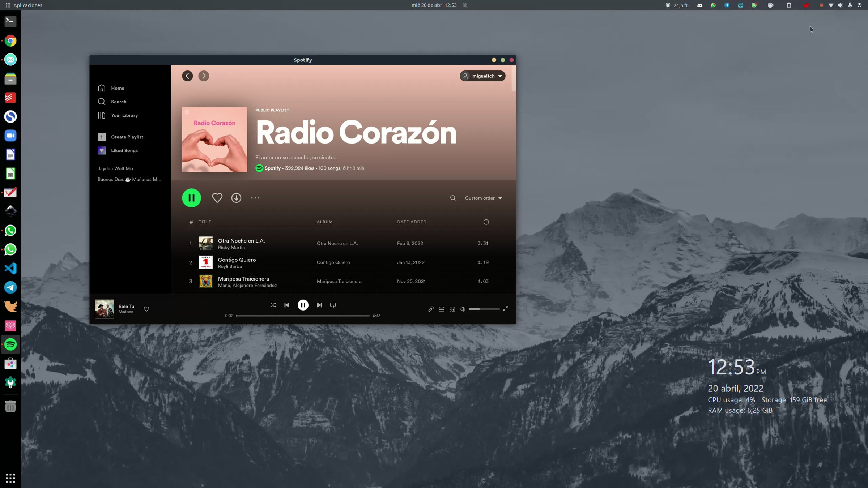Open the Jaydan Wolf Mix playlist
This screenshot has height=488, width=868.
pyautogui.click(x=116, y=168)
